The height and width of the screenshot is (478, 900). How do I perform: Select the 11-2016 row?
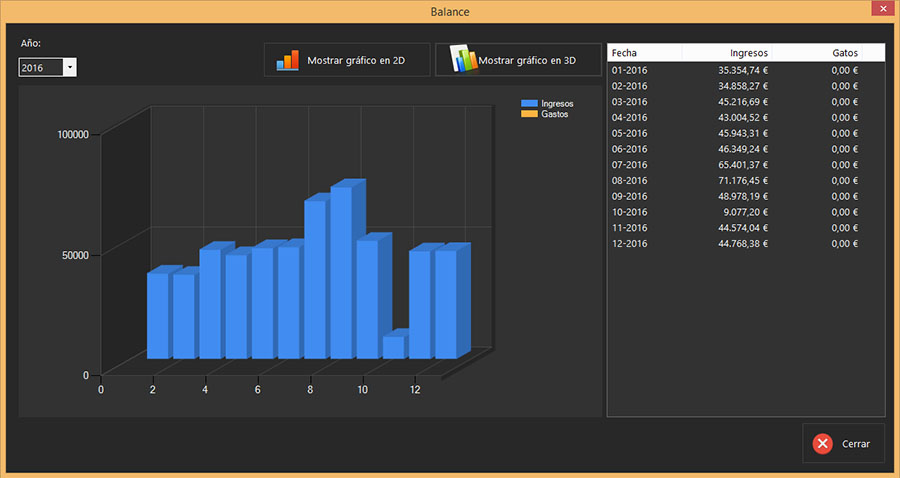pos(746,228)
